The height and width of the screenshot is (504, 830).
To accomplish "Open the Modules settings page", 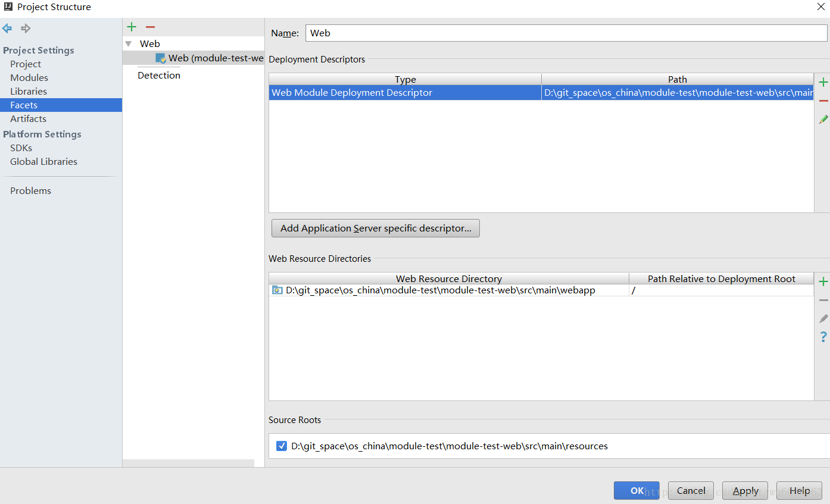I will tap(29, 78).
